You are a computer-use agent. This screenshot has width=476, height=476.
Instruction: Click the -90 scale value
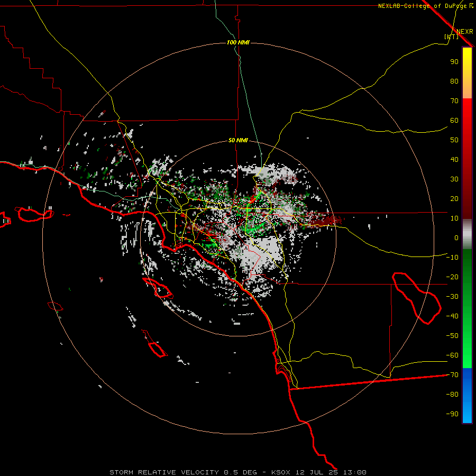click(452, 414)
